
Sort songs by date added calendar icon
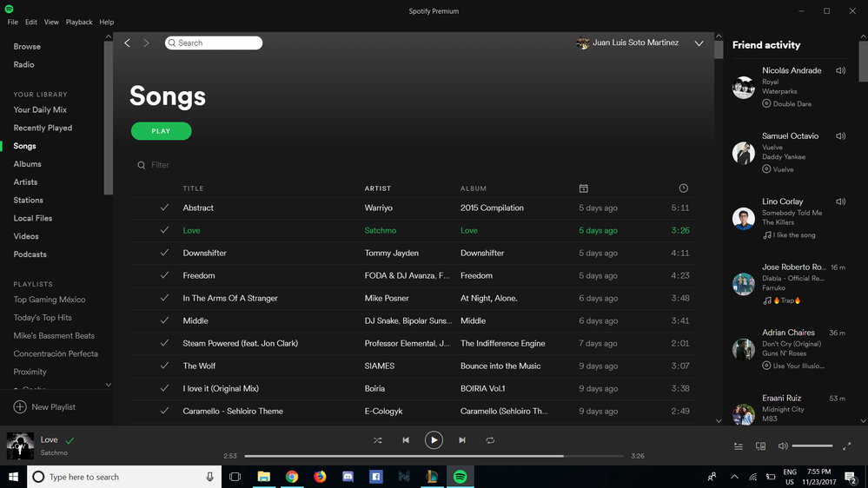pos(584,188)
